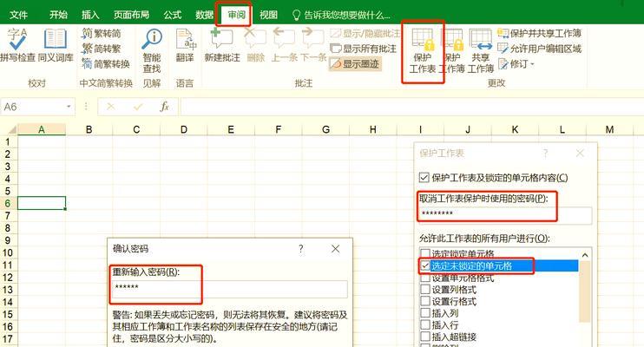This screenshot has width=644, height=347.
Task: Toggle 选定锁定单元格 checkbox
Action: point(425,253)
